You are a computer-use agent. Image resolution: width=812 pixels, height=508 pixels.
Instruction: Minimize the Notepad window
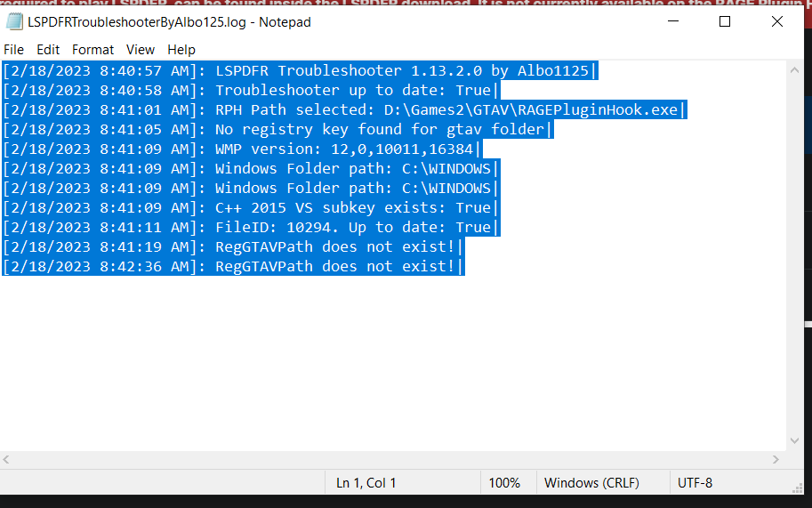[673, 21]
